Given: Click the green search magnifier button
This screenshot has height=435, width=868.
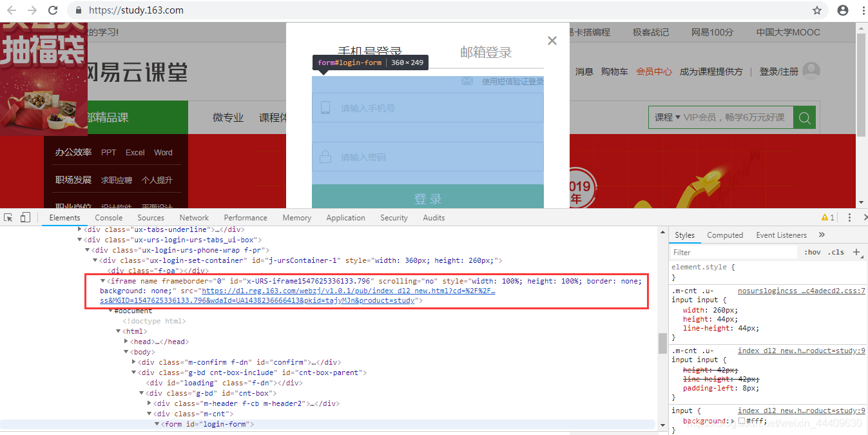Looking at the screenshot, I should (x=804, y=117).
